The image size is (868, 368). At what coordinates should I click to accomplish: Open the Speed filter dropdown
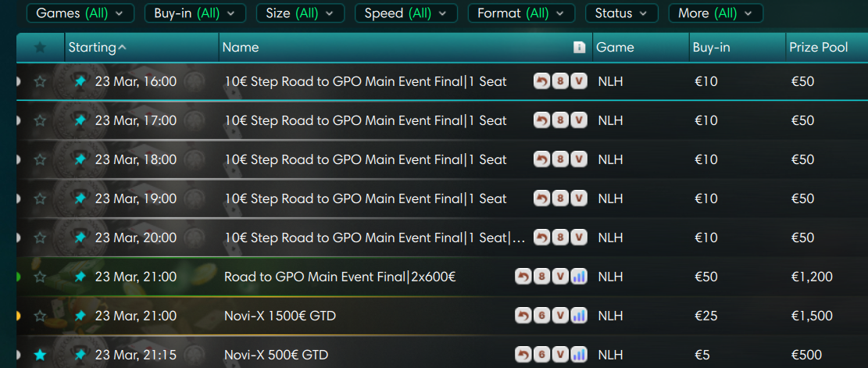click(405, 13)
